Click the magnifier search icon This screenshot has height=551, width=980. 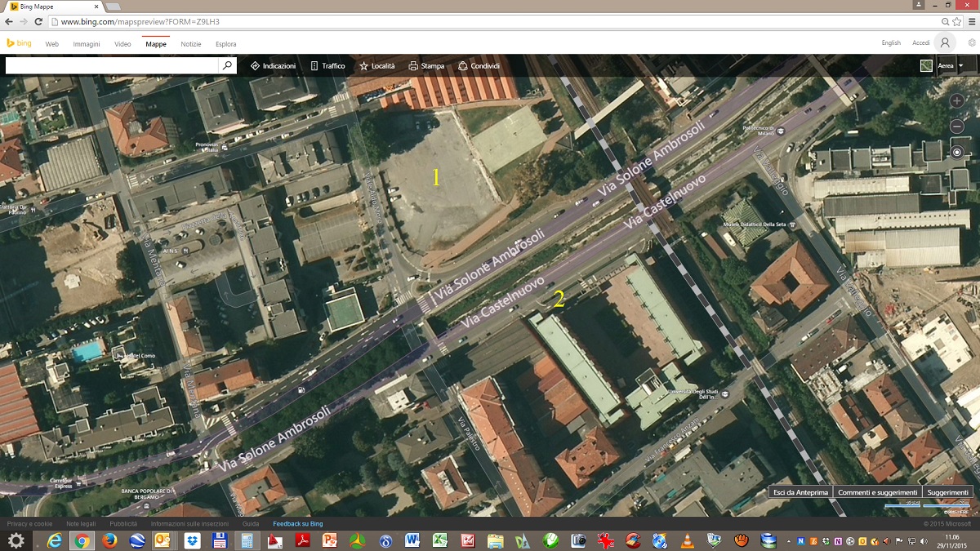227,65
